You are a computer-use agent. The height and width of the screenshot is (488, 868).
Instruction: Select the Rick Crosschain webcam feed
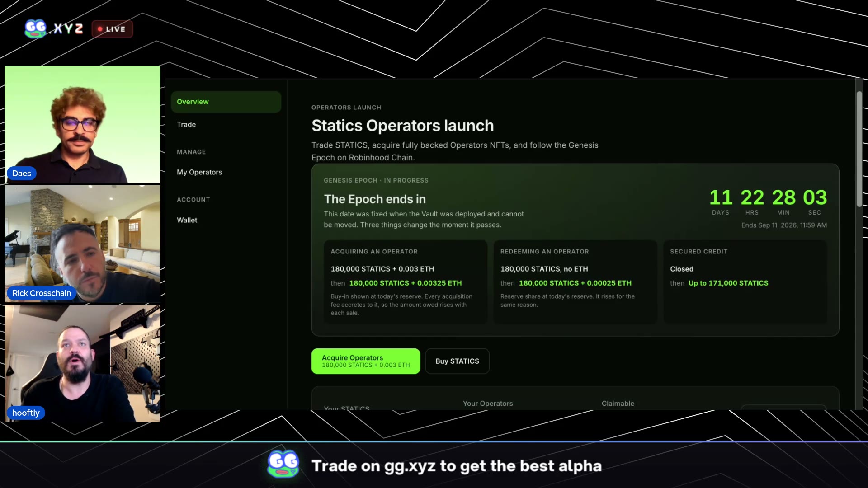click(82, 244)
